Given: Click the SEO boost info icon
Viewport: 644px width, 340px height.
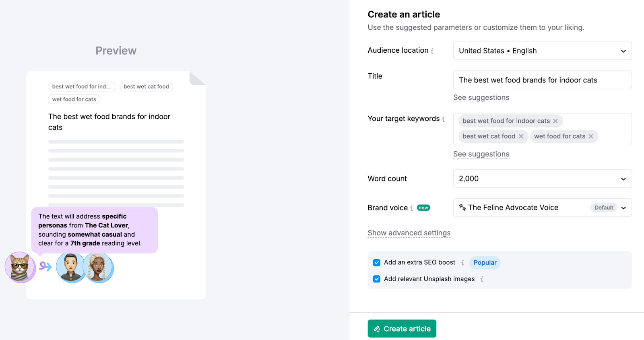Looking at the screenshot, I should point(462,263).
